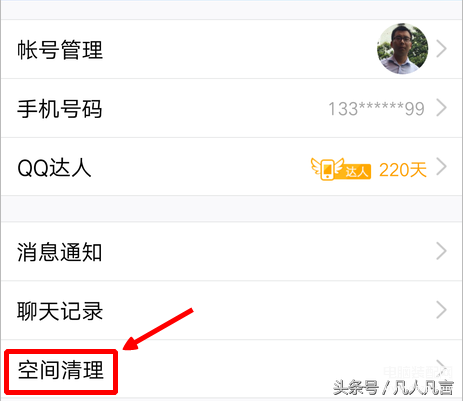Tap the orange 220天 day count

[403, 170]
